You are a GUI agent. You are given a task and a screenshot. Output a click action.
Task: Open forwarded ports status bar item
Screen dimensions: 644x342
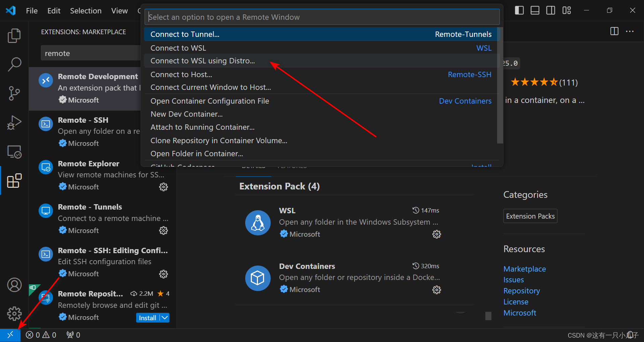coord(73,335)
